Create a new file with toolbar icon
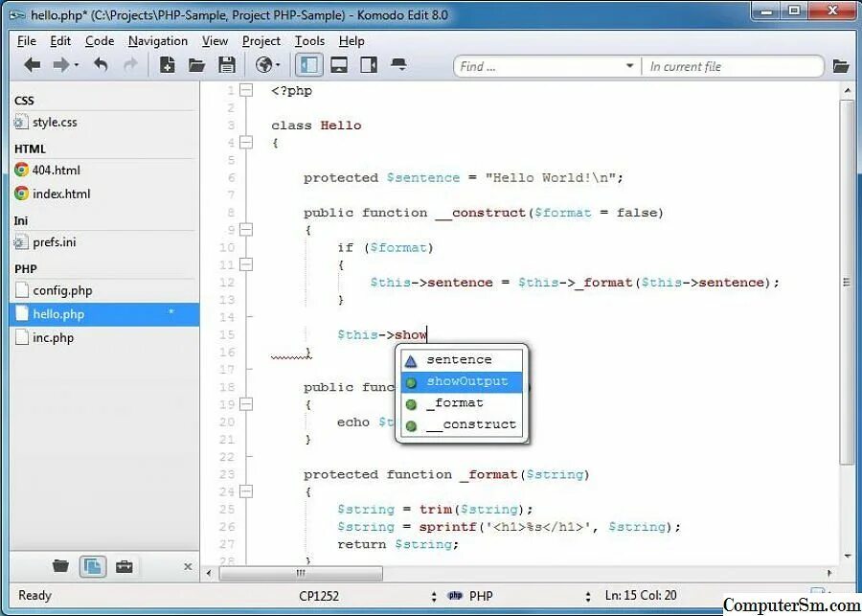Screen dimensions: 862x616 tap(167, 65)
